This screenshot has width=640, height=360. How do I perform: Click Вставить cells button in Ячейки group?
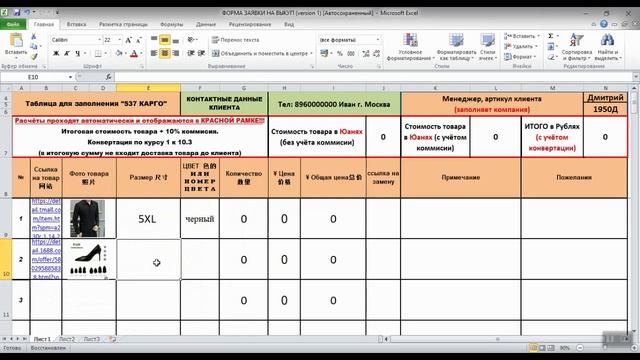522,36
